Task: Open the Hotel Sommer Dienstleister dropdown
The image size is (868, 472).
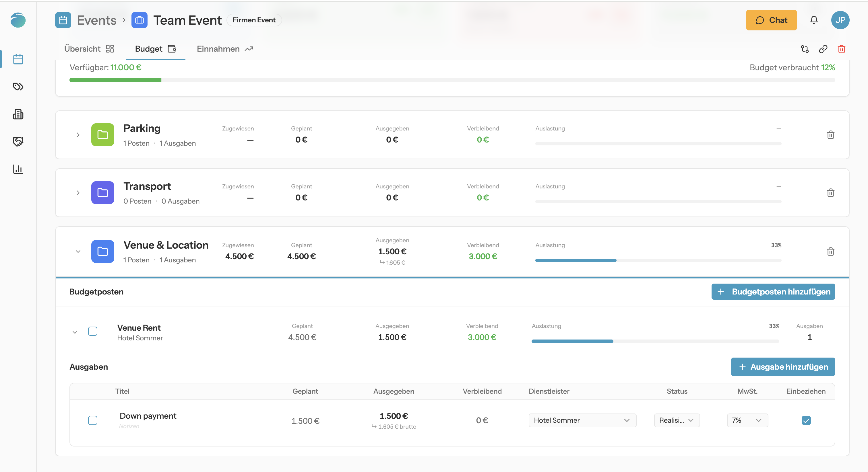Action: 582,420
